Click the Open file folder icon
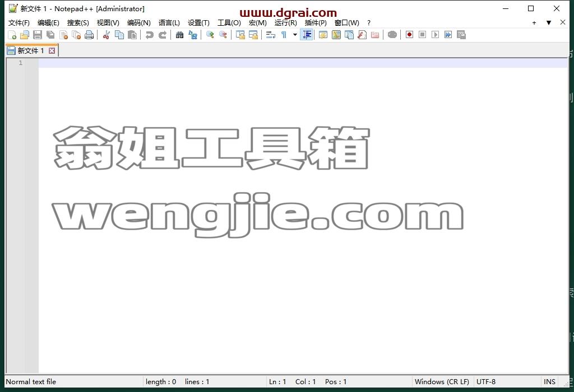The image size is (574, 392). click(25, 35)
